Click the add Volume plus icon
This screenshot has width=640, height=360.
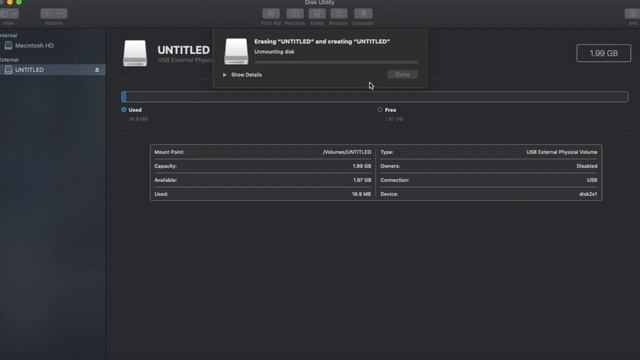pyautogui.click(x=47, y=13)
